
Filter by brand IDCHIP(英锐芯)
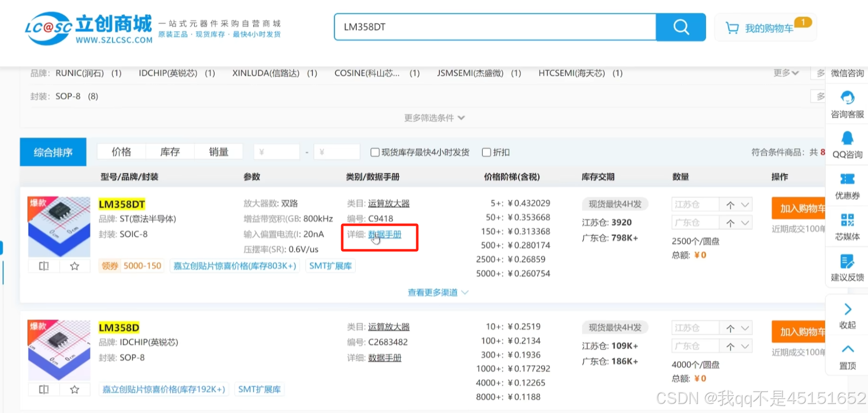[168, 73]
